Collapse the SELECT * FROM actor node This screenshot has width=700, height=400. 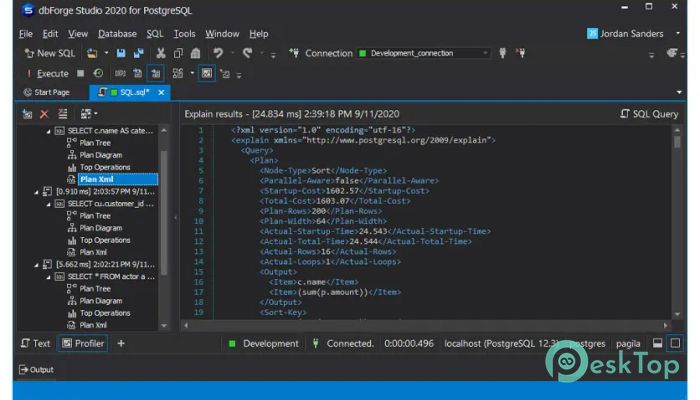(x=48, y=277)
